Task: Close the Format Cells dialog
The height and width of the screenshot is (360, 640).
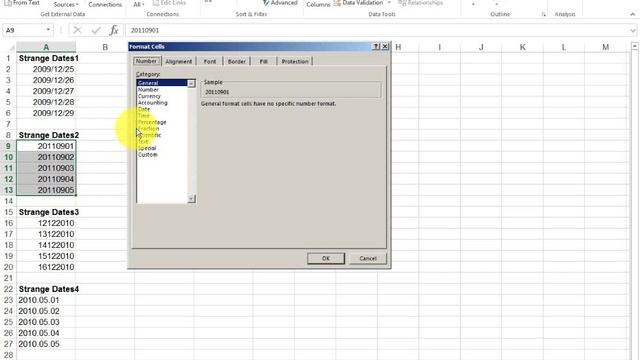Action: (384, 47)
